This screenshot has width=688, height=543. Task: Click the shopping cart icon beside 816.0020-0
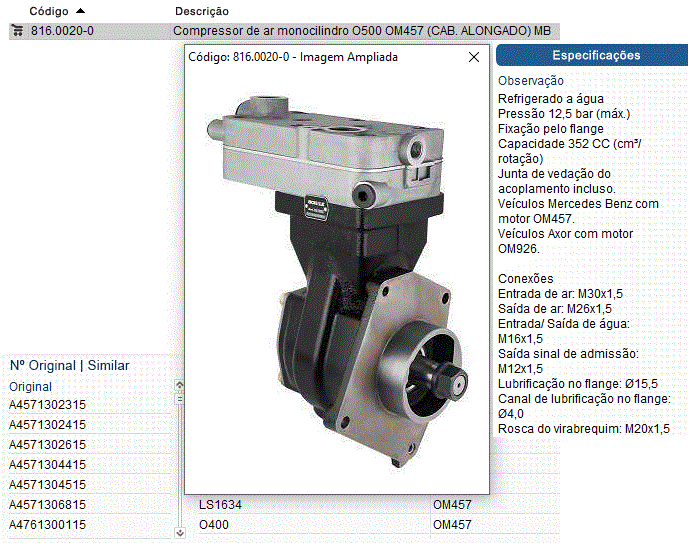pyautogui.click(x=17, y=31)
